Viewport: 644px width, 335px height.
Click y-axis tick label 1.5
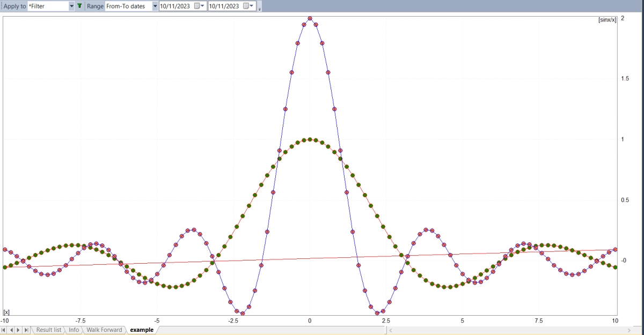625,79
